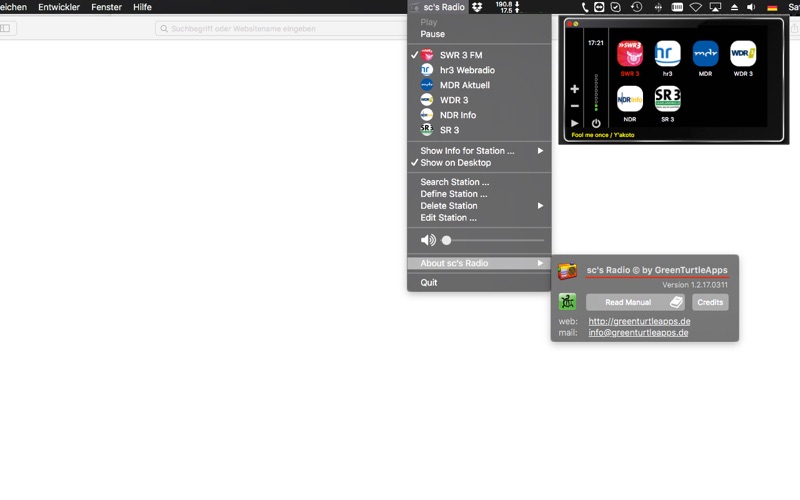Click the checkmark clock icon in menu bar
Screen dimensions: 800x500
616,7
